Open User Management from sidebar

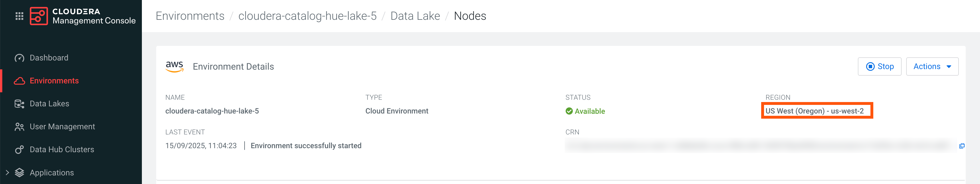62,127
